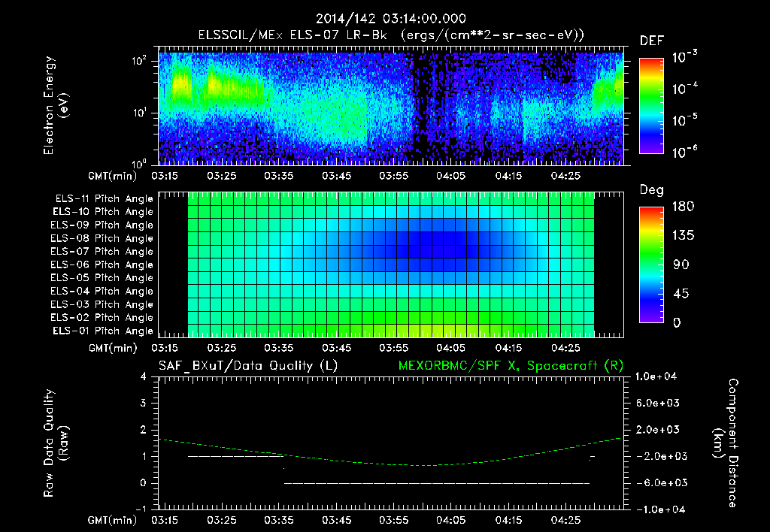
Task: Select the ELS-10 Pitch Angle row label
Action: point(103,212)
